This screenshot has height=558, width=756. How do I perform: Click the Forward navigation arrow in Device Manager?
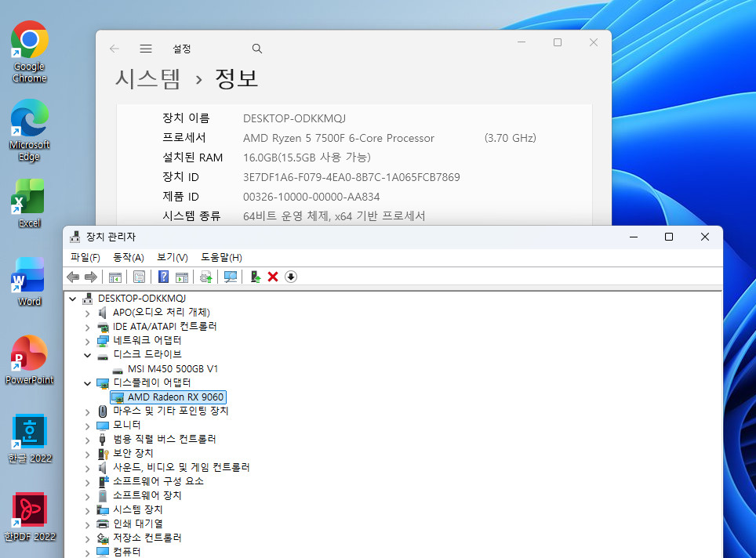[x=90, y=277]
